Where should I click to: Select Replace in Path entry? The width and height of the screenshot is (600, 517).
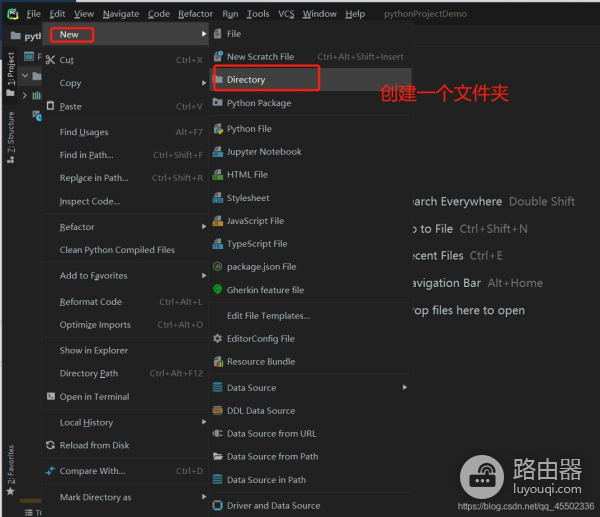pos(126,178)
